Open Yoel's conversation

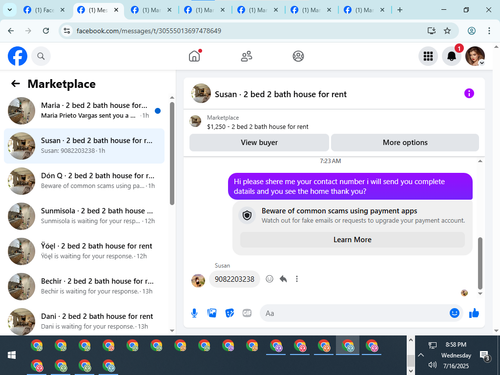[x=84, y=251]
